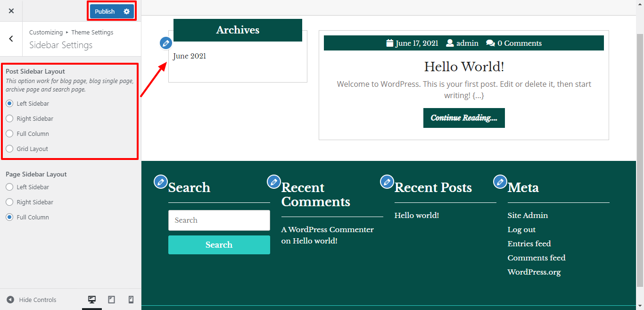
Task: Click the Page Sidebar Layout label
Action: pos(36,174)
